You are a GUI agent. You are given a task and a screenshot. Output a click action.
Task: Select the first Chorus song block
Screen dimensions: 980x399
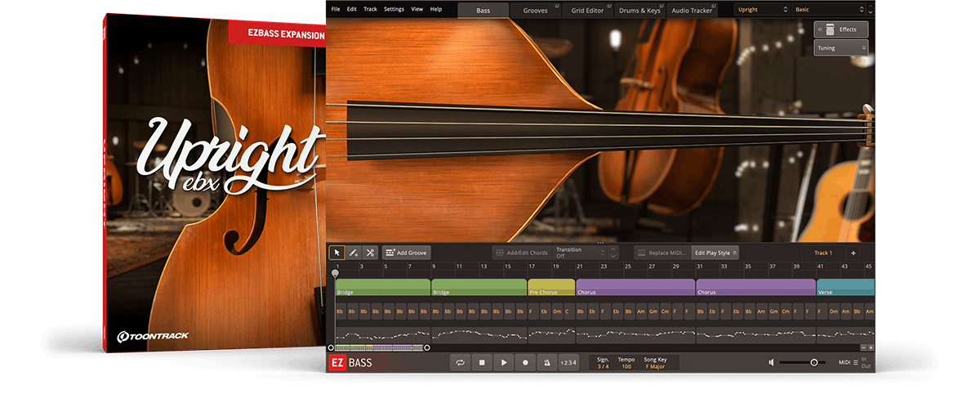635,288
